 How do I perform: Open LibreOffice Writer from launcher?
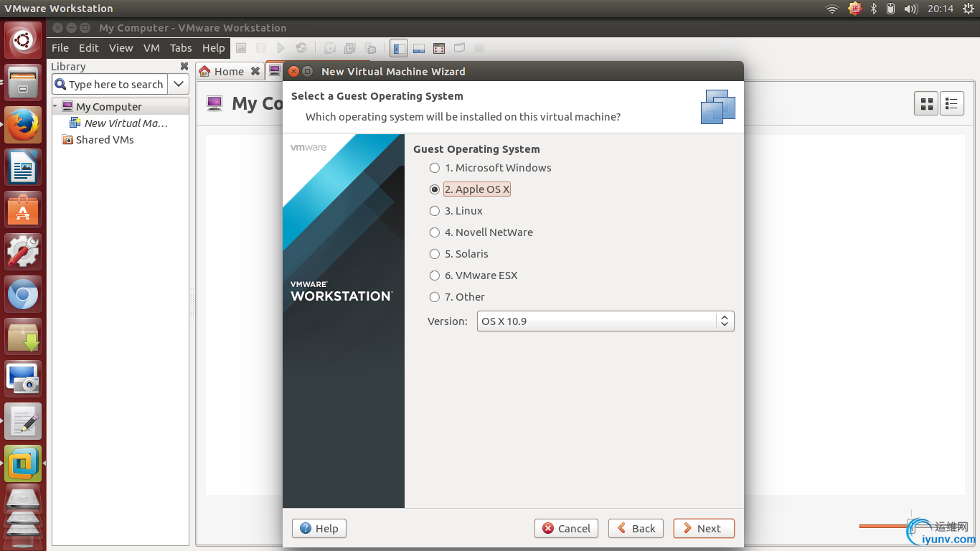pyautogui.click(x=23, y=166)
